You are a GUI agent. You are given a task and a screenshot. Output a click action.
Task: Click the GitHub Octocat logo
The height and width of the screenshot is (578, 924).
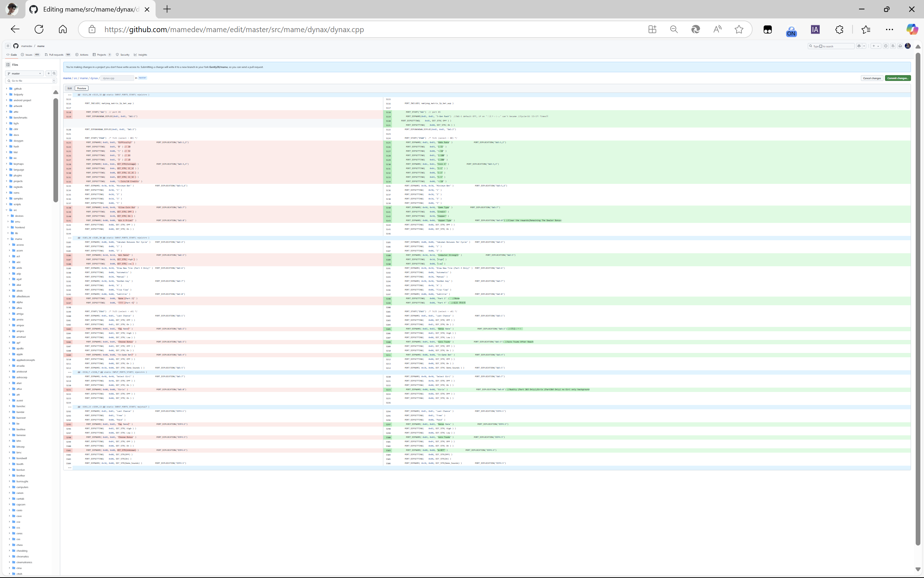click(16, 46)
